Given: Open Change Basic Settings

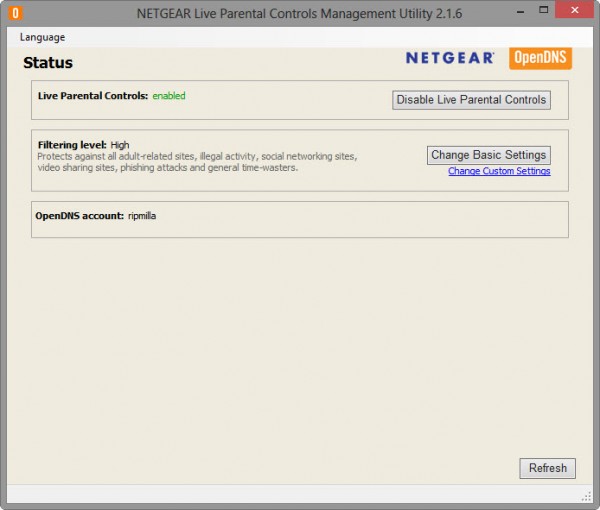Looking at the screenshot, I should pos(489,155).
